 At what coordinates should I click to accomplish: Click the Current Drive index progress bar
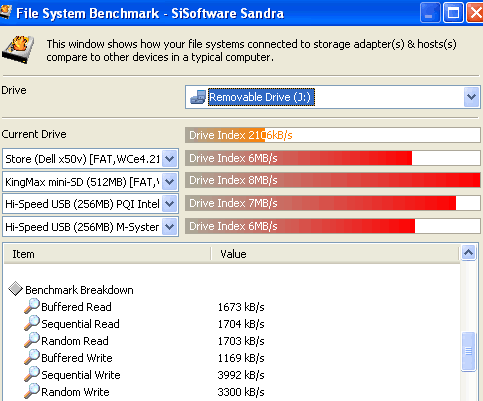point(333,135)
